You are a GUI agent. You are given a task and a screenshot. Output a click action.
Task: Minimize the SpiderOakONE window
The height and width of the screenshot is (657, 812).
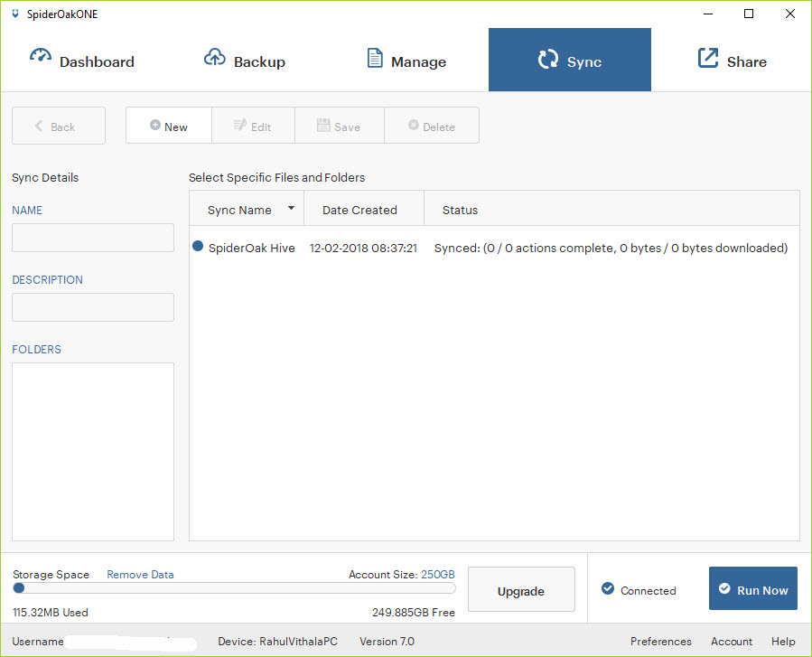[708, 14]
